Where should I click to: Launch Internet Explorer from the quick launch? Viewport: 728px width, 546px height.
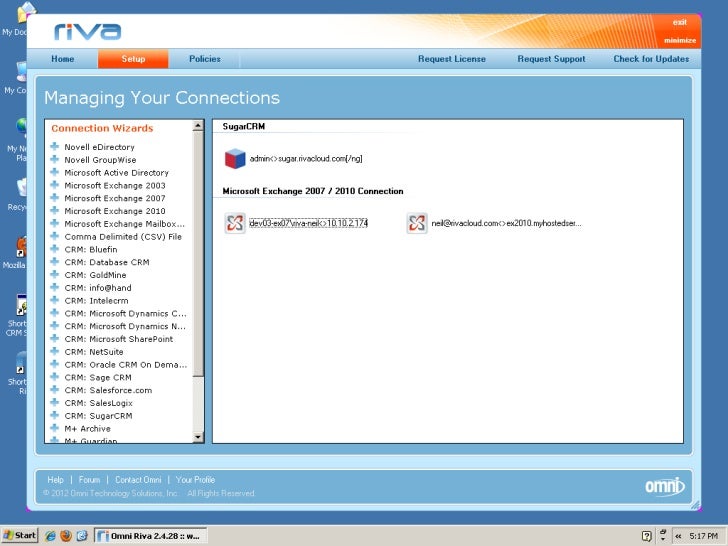51,536
